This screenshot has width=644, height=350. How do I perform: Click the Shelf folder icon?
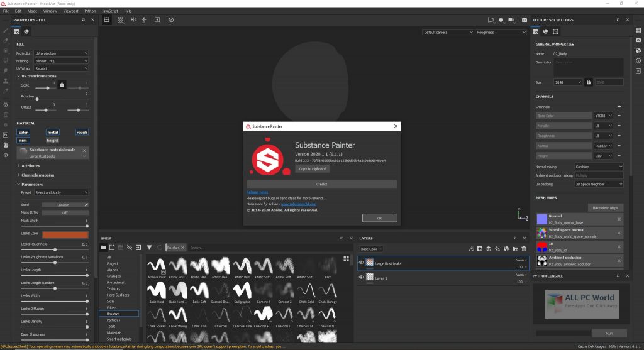tap(103, 248)
